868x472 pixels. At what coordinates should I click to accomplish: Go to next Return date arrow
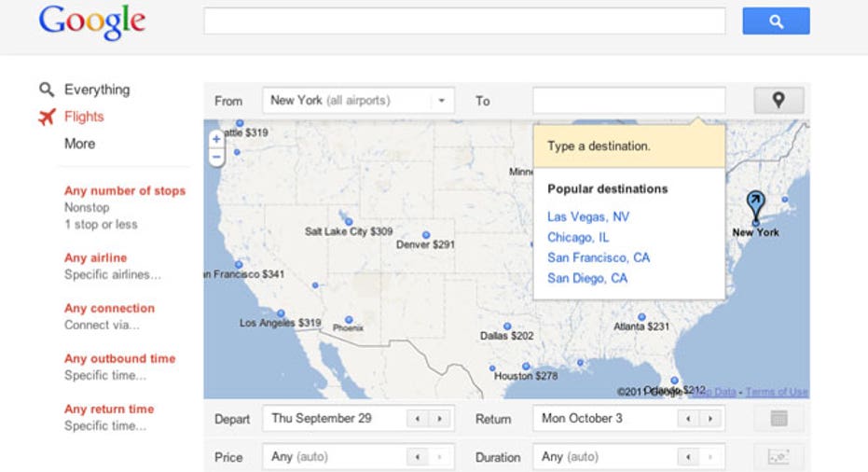(x=710, y=419)
